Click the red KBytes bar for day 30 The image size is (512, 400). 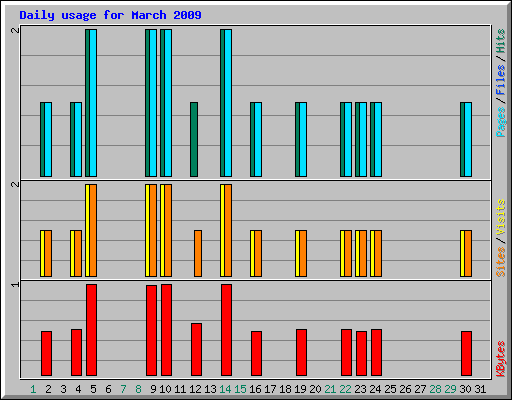[x=466, y=353]
